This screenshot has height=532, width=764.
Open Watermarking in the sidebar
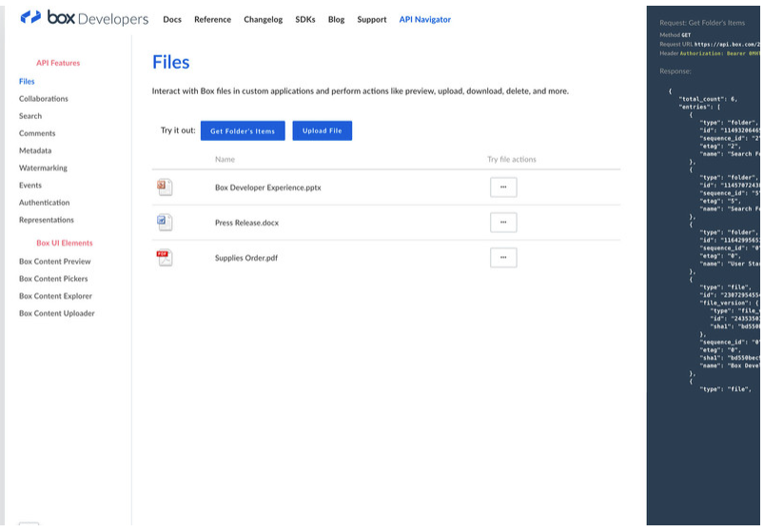(x=43, y=167)
